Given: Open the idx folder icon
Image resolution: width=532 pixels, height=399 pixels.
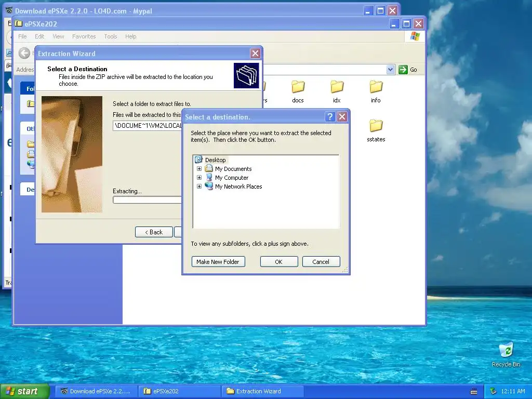Looking at the screenshot, I should click(337, 87).
